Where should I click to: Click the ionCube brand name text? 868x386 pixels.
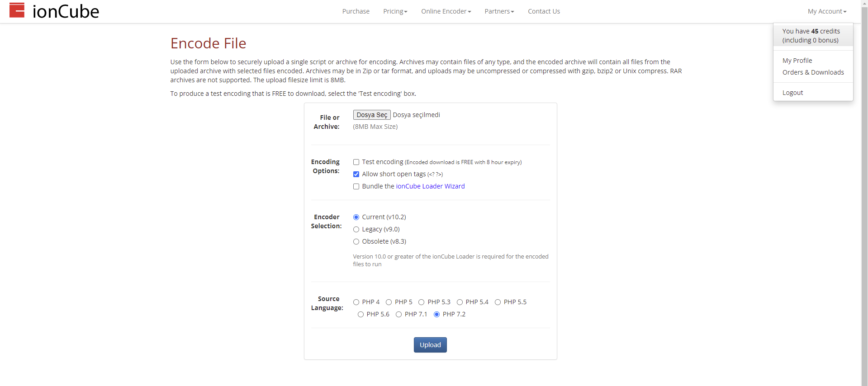[x=66, y=11]
